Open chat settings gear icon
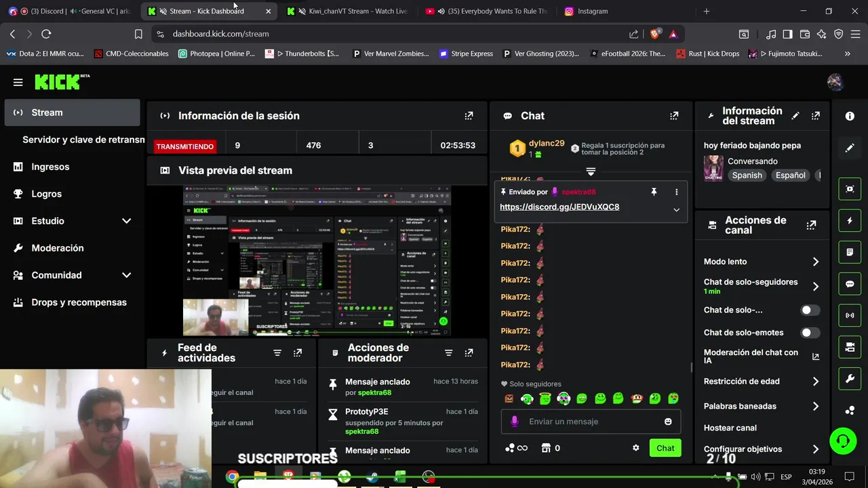Image resolution: width=868 pixels, height=488 pixels. pos(636,448)
